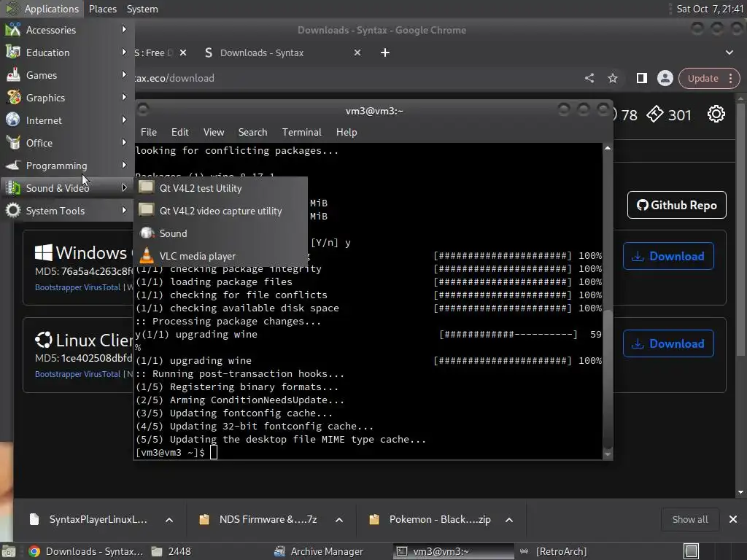747x560 pixels.
Task: Click the workspace switcher box
Action: point(691,551)
